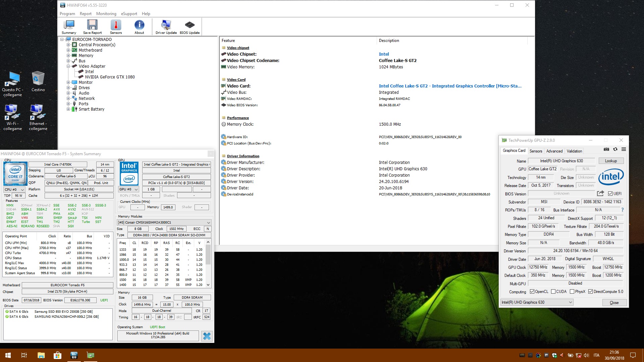Collapse the EUROCOM-TORNADO tree root
This screenshot has width=644, height=362.
62,40
